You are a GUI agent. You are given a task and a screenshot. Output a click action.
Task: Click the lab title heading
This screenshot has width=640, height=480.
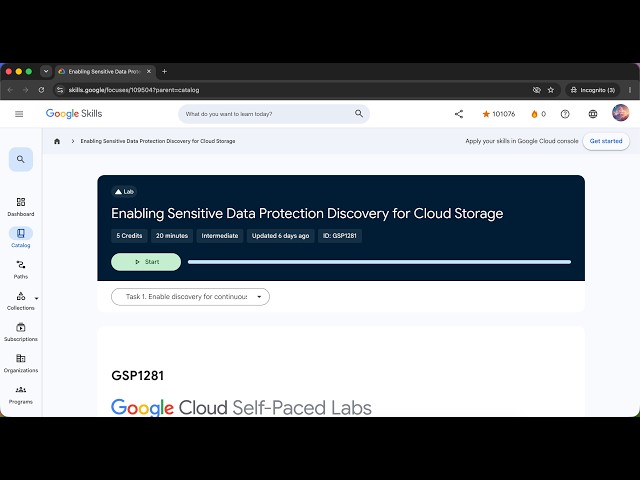307,213
